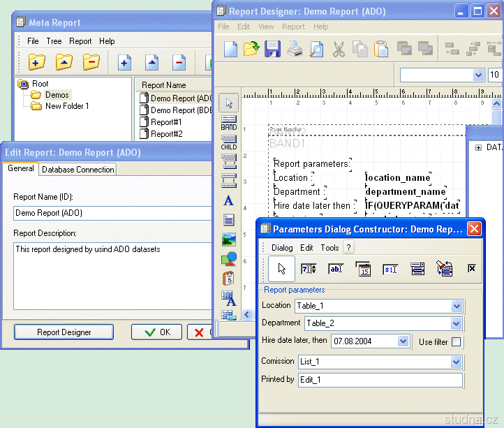
Task: Select the text edit 'ab' control icon
Action: pos(336,268)
